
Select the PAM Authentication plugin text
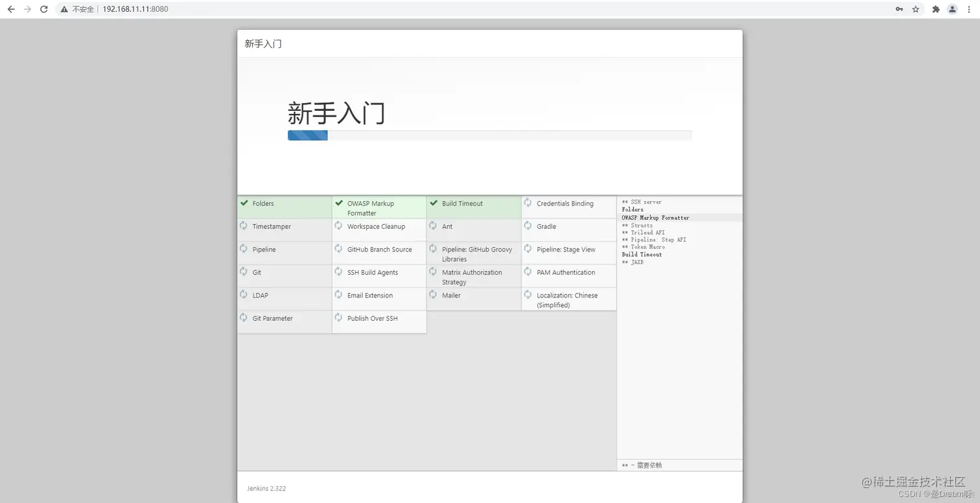(566, 272)
